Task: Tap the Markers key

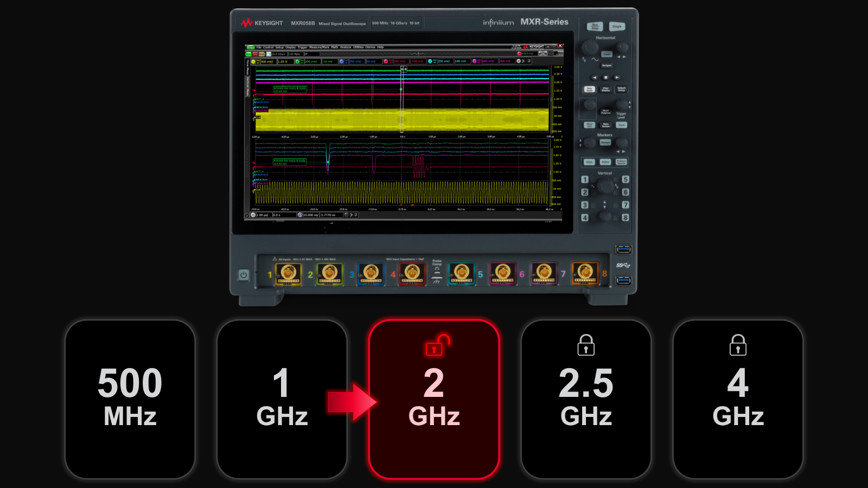Action: [x=605, y=143]
